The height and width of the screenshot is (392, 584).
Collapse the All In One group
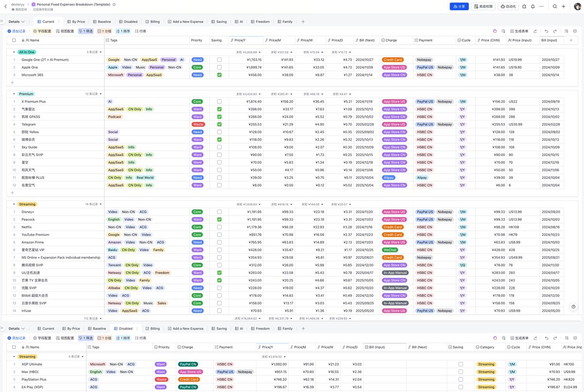pyautogui.click(x=14, y=52)
